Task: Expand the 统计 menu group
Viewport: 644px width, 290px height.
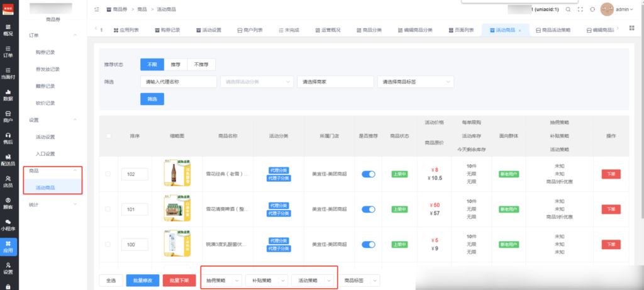Action: point(75,204)
